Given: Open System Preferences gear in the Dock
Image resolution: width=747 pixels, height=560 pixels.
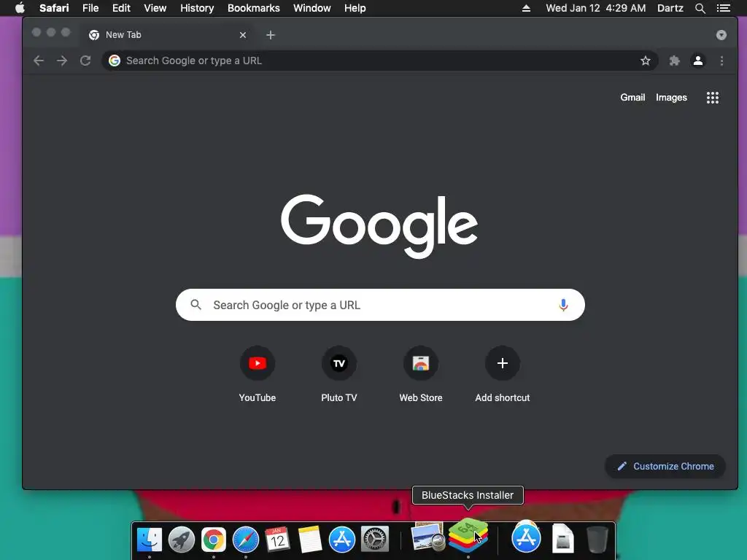Looking at the screenshot, I should pos(374,540).
